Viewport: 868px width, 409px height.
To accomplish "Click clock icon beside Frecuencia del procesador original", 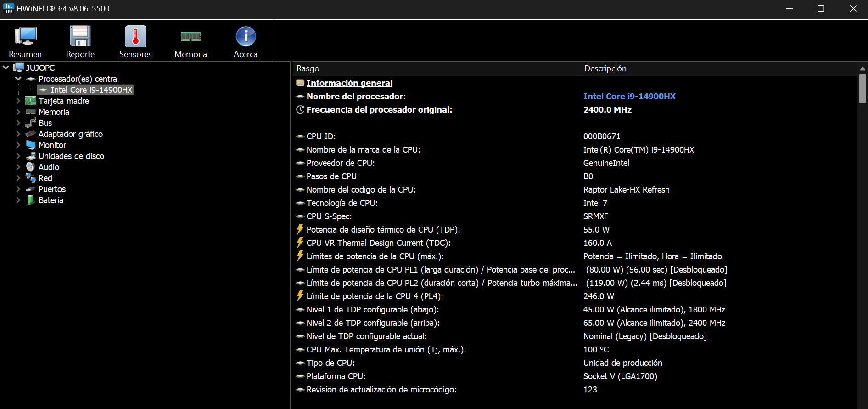I will coord(300,109).
